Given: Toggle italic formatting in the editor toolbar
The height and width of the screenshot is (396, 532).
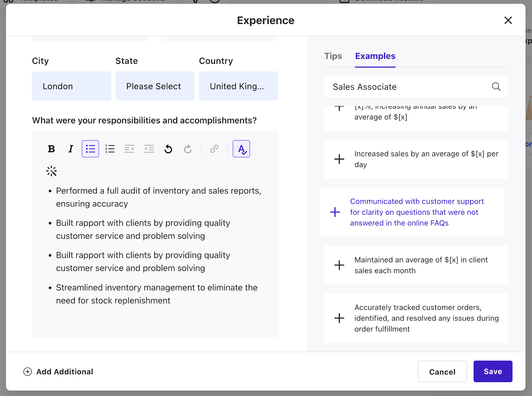Looking at the screenshot, I should tap(70, 149).
